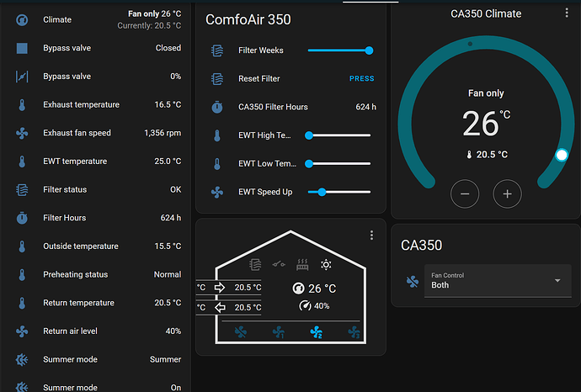Click the Return air level fan icon
This screenshot has height=392, width=581.
click(x=22, y=331)
